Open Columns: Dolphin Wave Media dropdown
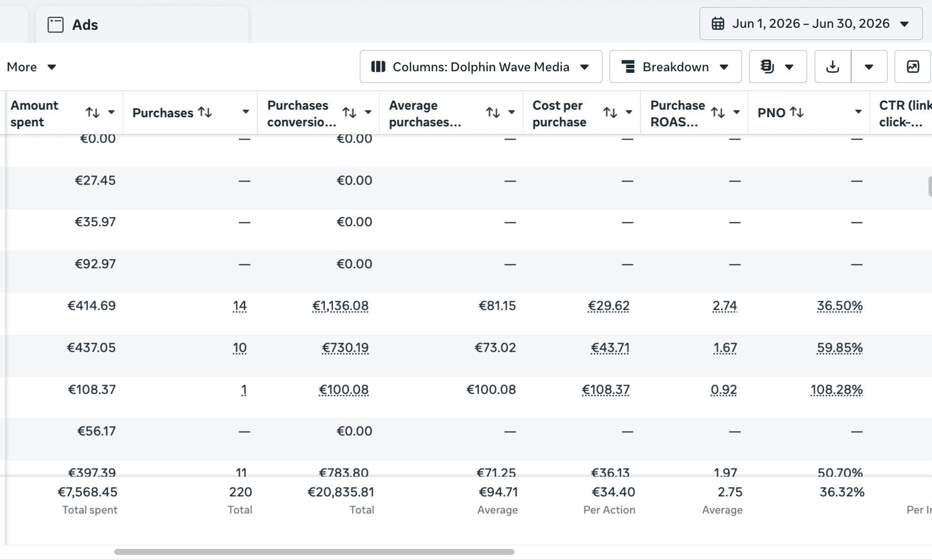The image size is (932, 560). [x=481, y=67]
